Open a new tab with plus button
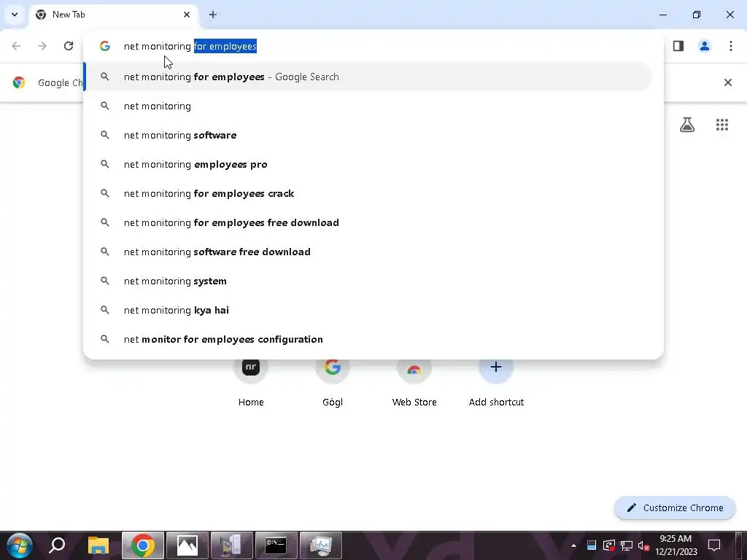Image resolution: width=747 pixels, height=560 pixels. 213,15
